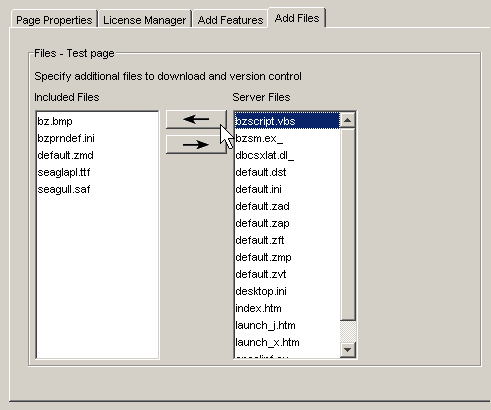Select bzprndef.ini in Included Files list

pyautogui.click(x=66, y=138)
